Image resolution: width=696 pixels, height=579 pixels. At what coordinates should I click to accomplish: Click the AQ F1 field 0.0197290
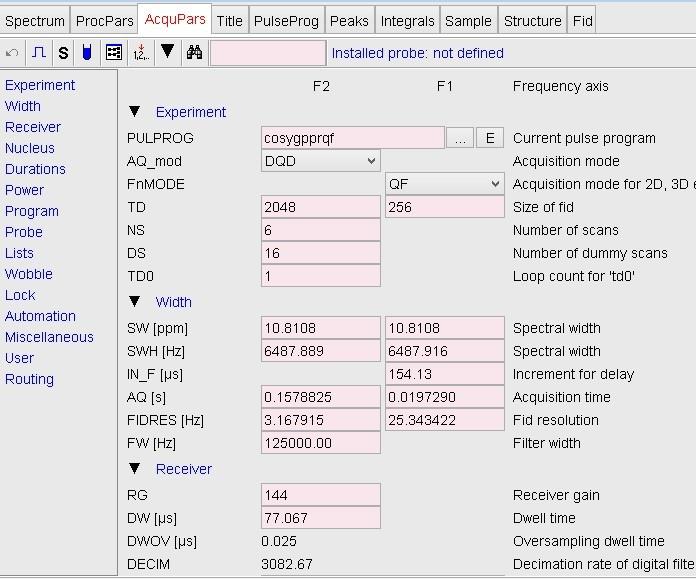point(444,397)
